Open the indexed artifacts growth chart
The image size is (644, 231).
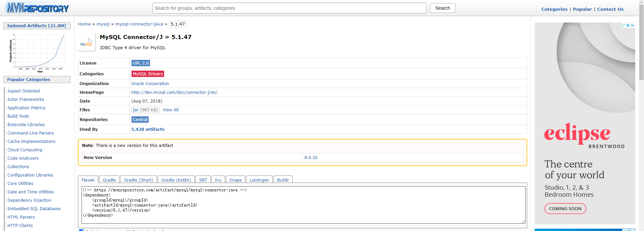pyautogui.click(x=37, y=53)
